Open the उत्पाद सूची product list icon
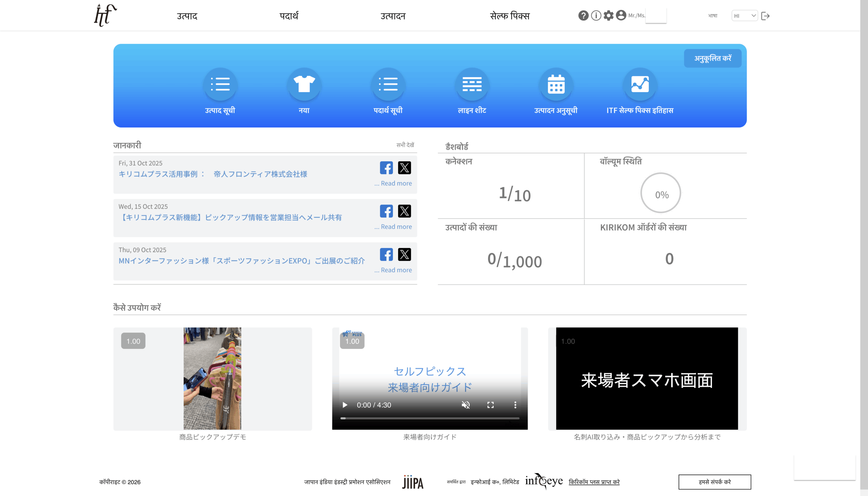This screenshot has width=868, height=496. [x=220, y=84]
